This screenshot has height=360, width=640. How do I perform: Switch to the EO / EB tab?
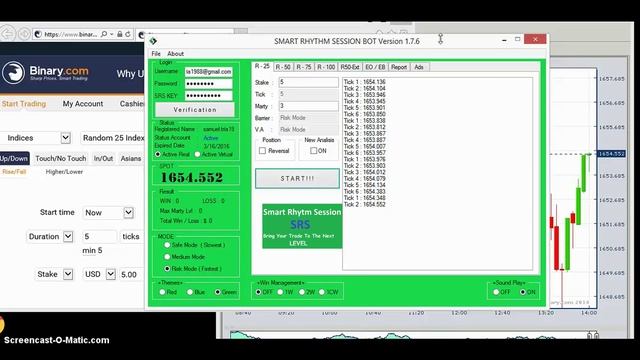[x=375, y=67]
